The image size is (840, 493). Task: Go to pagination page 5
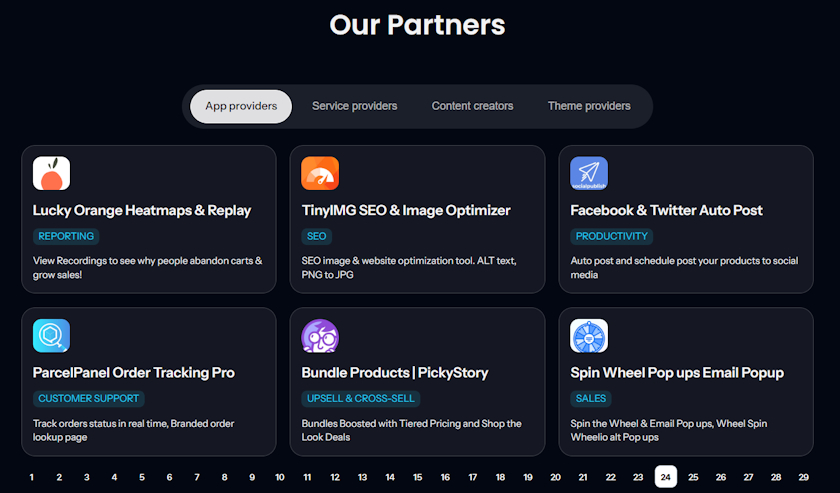pyautogui.click(x=142, y=477)
